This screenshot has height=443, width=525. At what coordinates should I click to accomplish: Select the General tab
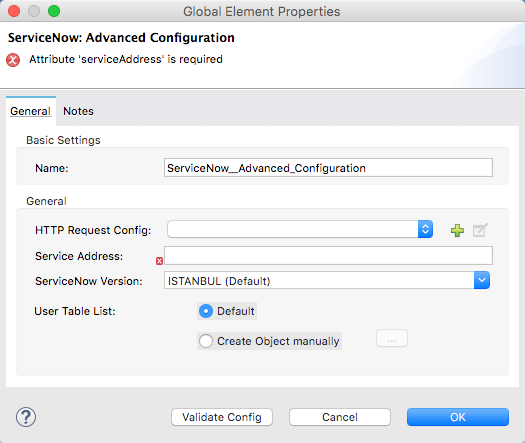(x=30, y=111)
